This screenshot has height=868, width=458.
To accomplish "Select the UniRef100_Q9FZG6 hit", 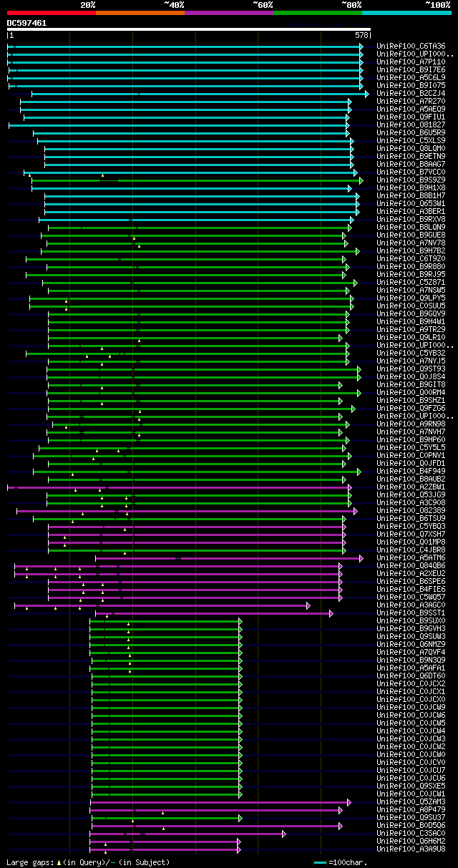I will pos(411,408).
